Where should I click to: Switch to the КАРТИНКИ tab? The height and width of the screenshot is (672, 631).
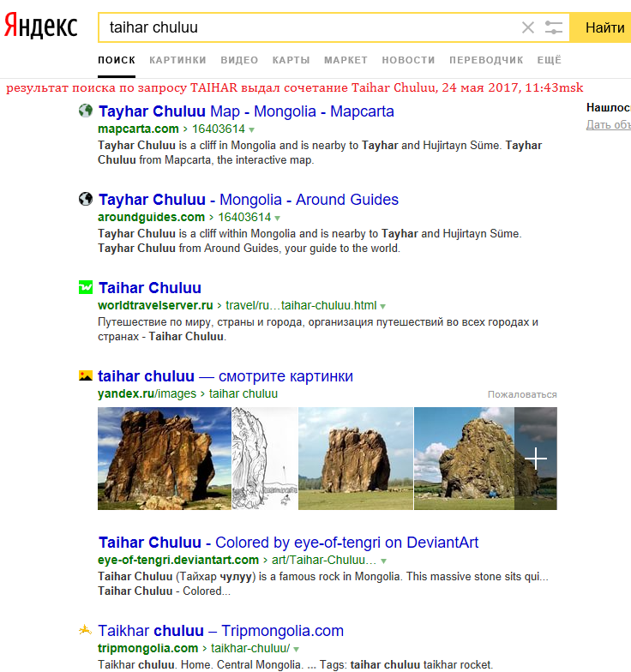178,60
